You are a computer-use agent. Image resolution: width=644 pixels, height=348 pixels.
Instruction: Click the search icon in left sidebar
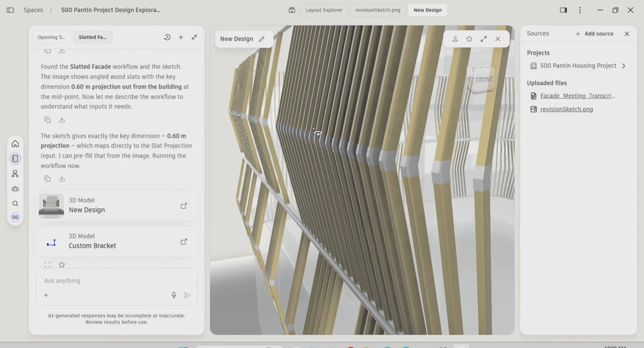[x=15, y=203]
